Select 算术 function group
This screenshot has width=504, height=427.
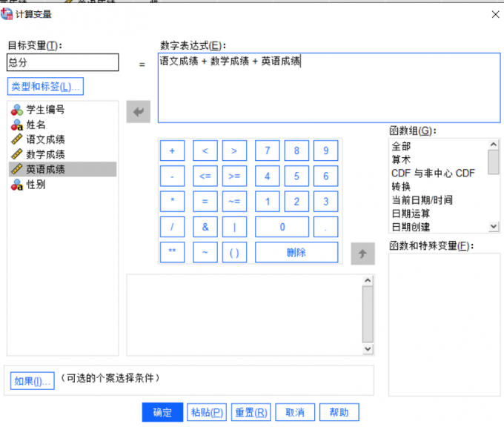[x=401, y=159]
